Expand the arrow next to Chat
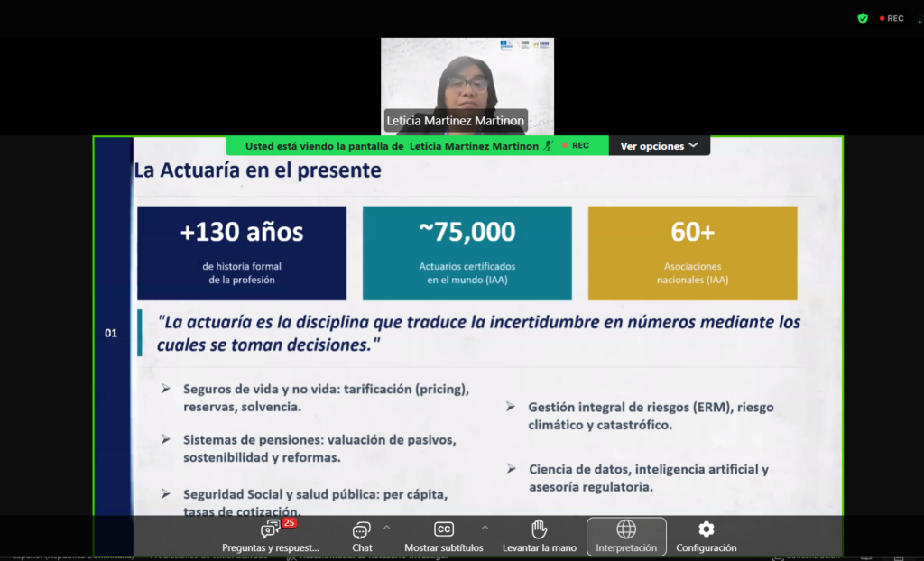This screenshot has width=924, height=561. point(387,527)
